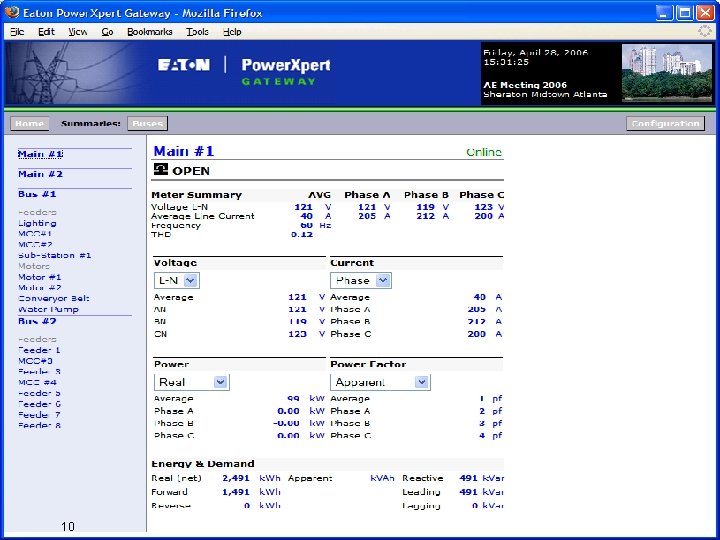Click the Home button

coord(30,124)
